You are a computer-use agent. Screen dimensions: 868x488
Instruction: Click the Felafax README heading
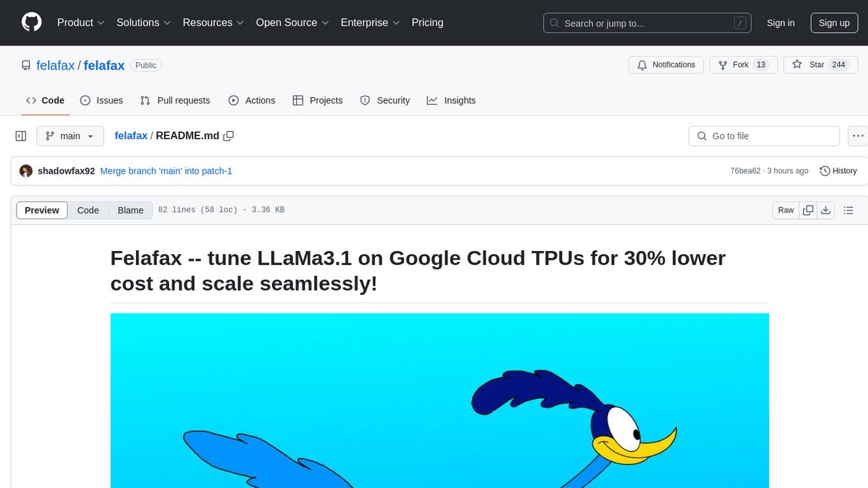[418, 270]
